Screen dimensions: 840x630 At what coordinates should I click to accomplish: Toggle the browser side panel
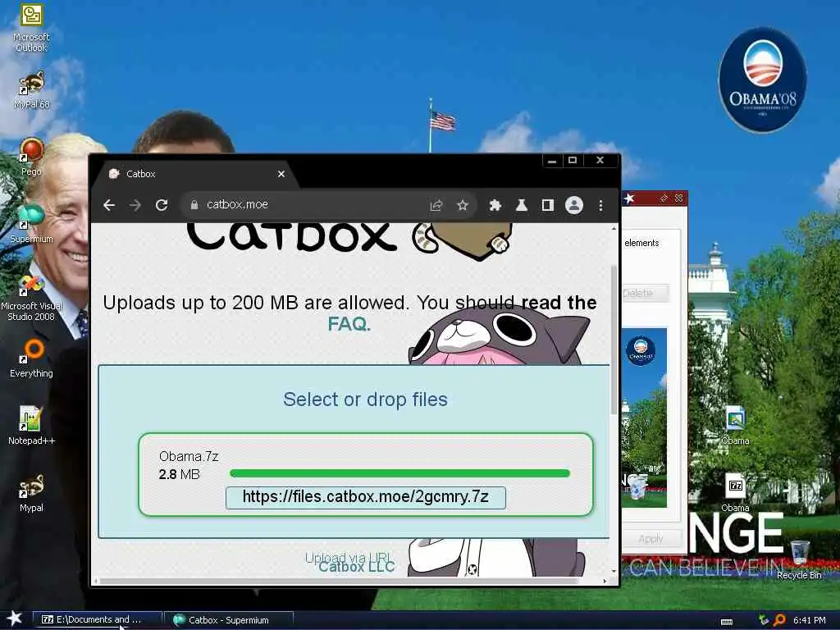click(x=547, y=205)
